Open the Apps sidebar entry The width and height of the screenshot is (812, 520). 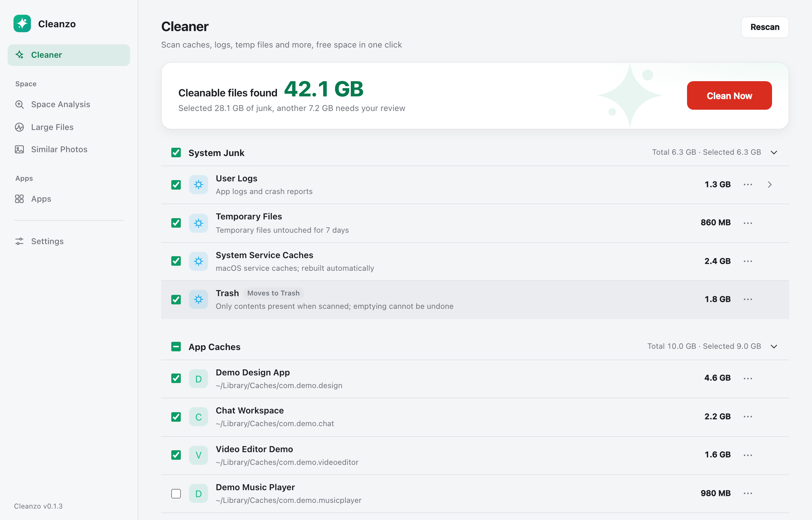[69, 199]
